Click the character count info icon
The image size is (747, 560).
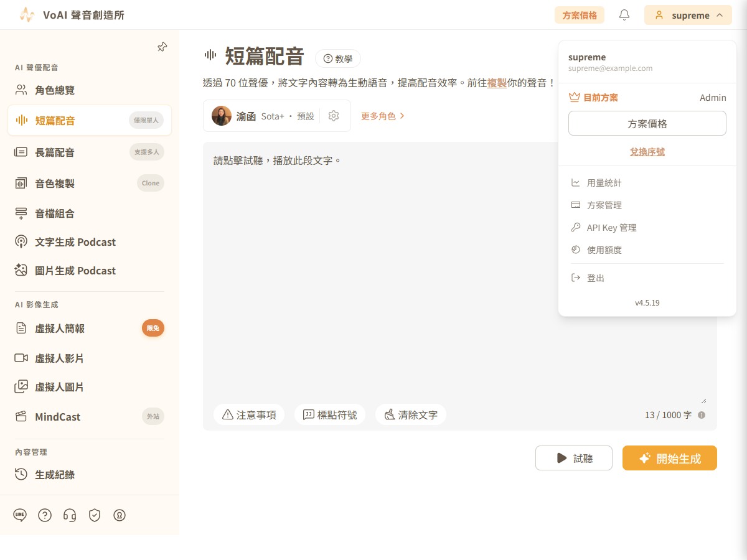pyautogui.click(x=702, y=415)
